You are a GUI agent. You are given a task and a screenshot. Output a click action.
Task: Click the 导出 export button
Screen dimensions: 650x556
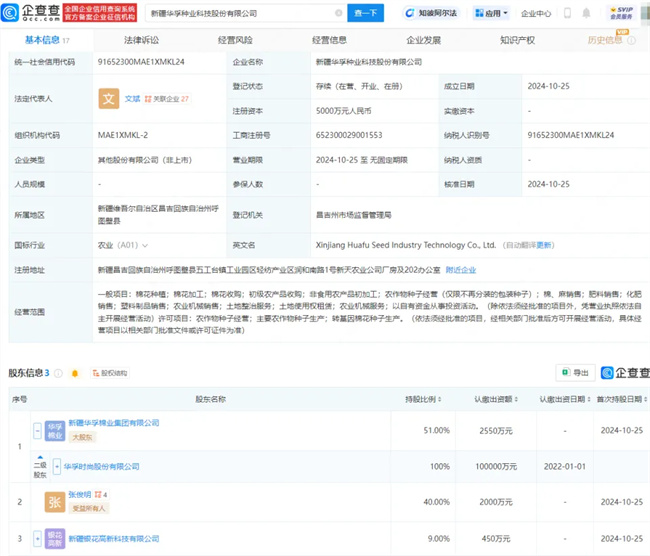[575, 372]
